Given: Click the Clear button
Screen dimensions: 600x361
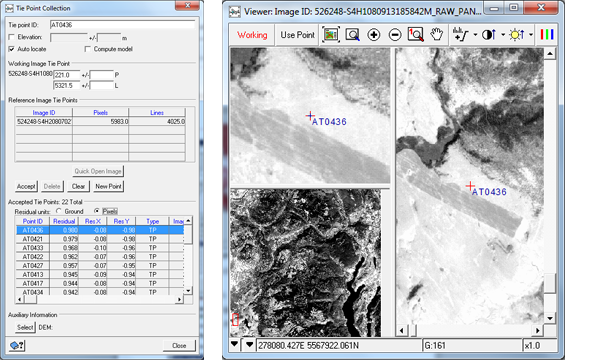Looking at the screenshot, I should point(78,186).
